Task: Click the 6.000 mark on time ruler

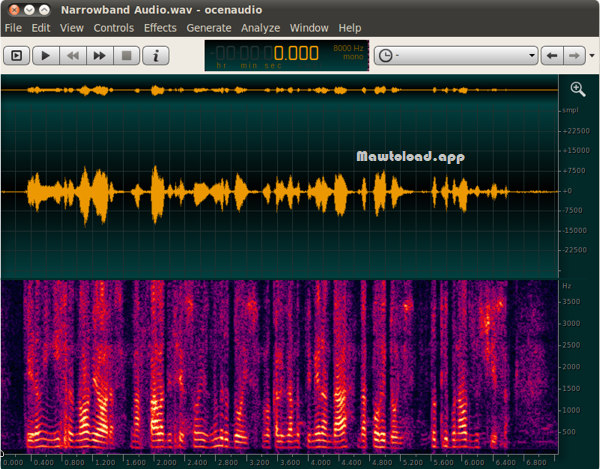Action: click(474, 462)
